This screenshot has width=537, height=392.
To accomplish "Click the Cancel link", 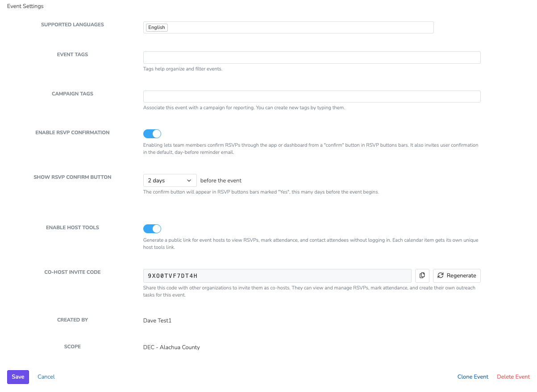I will (x=46, y=377).
